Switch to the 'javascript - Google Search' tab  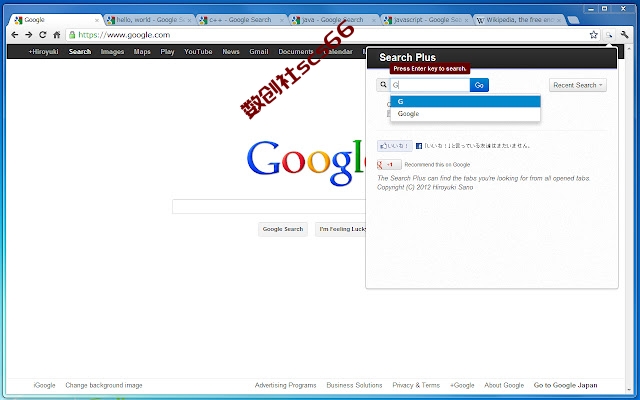426,20
